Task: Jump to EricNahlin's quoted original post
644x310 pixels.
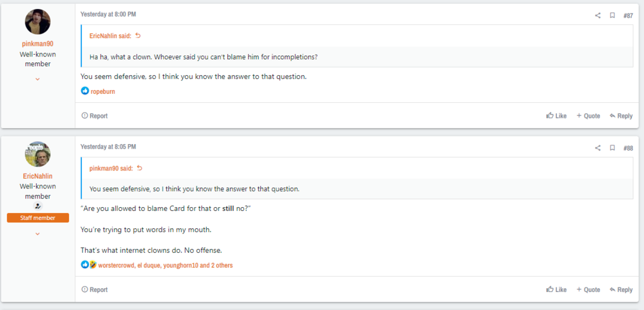Action: (x=138, y=35)
